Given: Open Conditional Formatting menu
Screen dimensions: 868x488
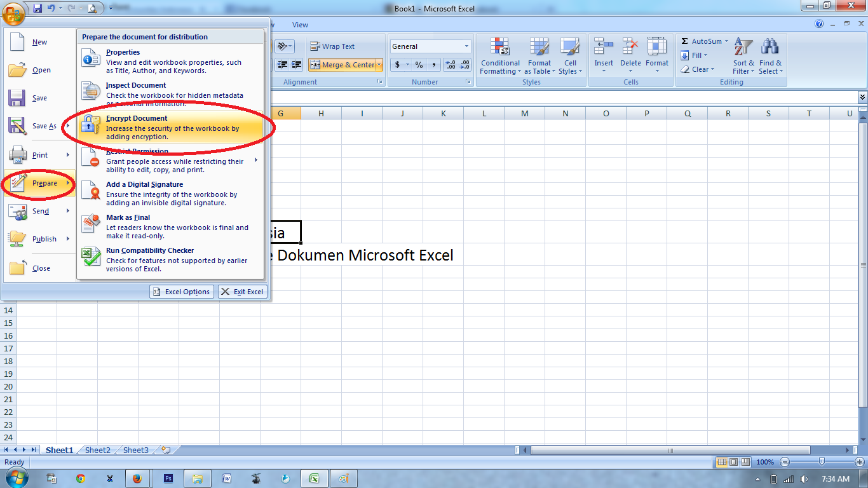Looking at the screenshot, I should pos(500,56).
